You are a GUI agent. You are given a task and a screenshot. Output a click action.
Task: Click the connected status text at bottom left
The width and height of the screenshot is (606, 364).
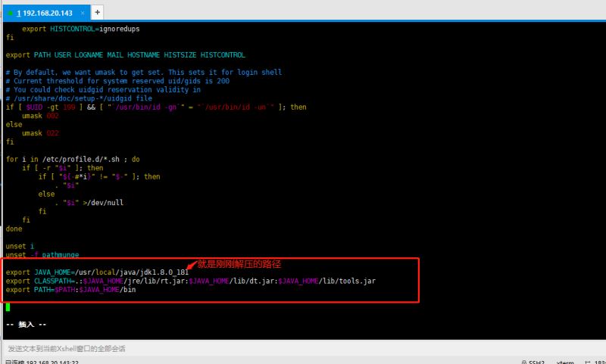42,361
